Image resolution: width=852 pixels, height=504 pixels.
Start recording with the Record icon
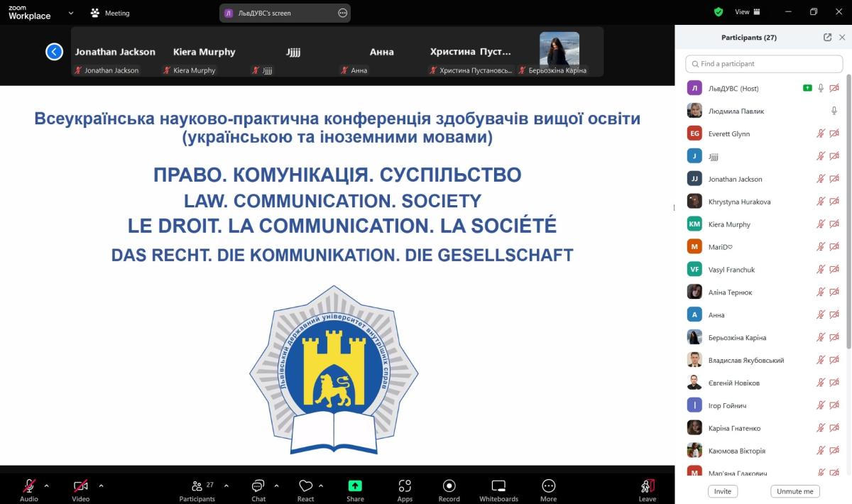click(x=449, y=486)
